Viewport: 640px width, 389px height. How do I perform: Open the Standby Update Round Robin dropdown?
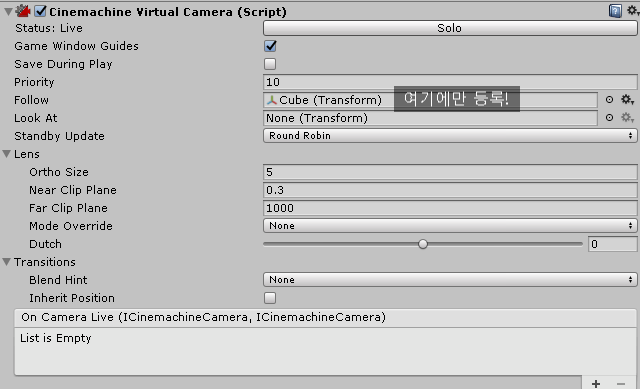pyautogui.click(x=450, y=136)
